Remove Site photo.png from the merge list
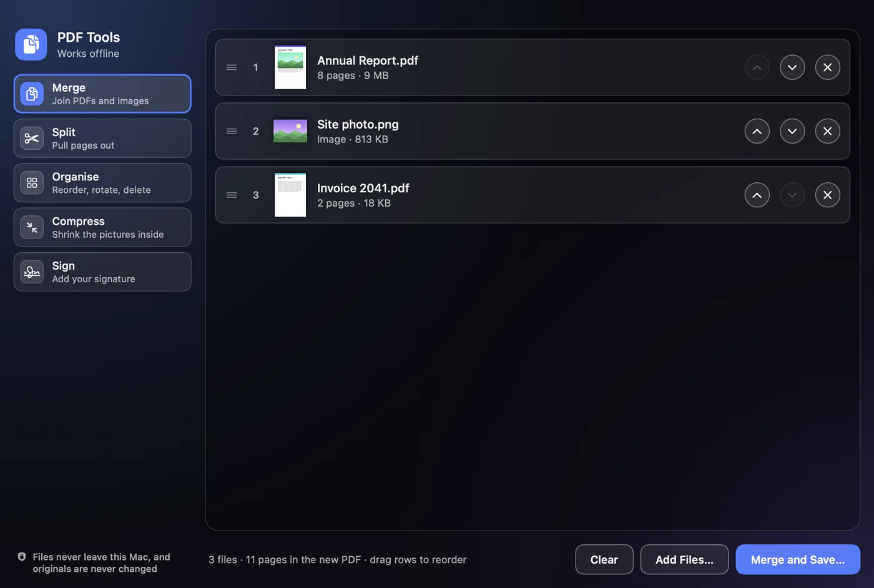 (x=827, y=131)
